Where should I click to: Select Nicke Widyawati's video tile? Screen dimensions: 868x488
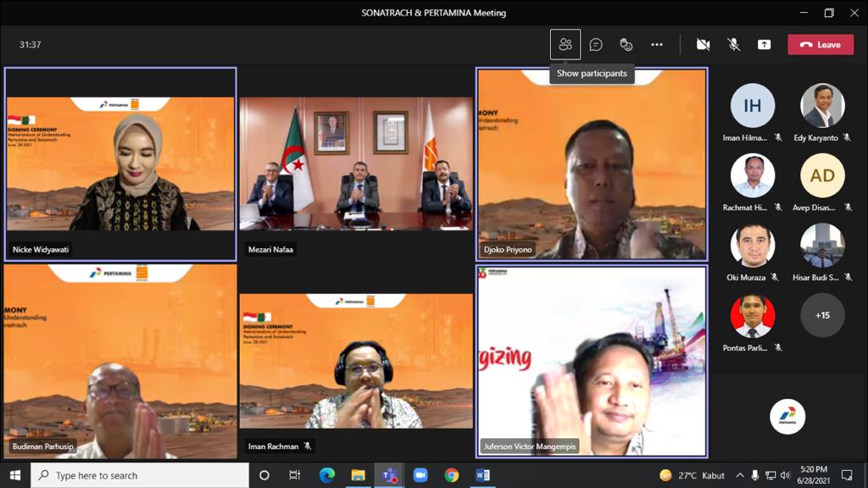click(x=120, y=164)
